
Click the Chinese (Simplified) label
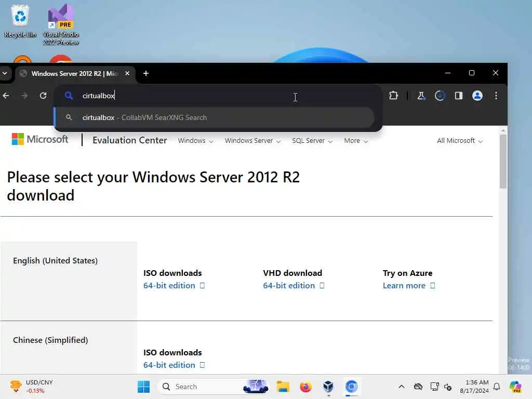[x=50, y=340]
